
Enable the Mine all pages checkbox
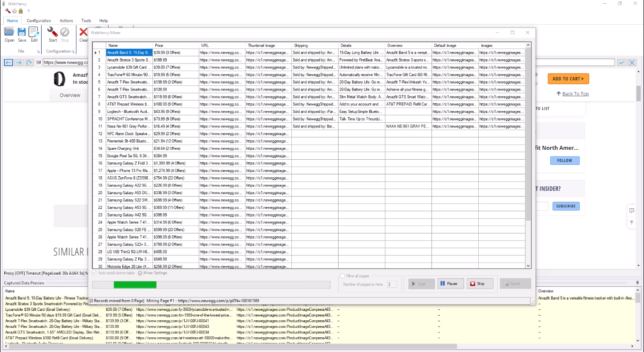(x=342, y=276)
